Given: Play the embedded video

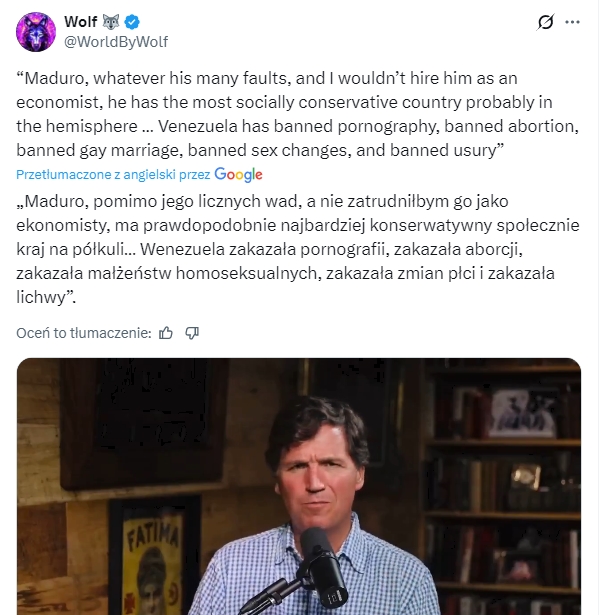Looking at the screenshot, I should (x=299, y=487).
